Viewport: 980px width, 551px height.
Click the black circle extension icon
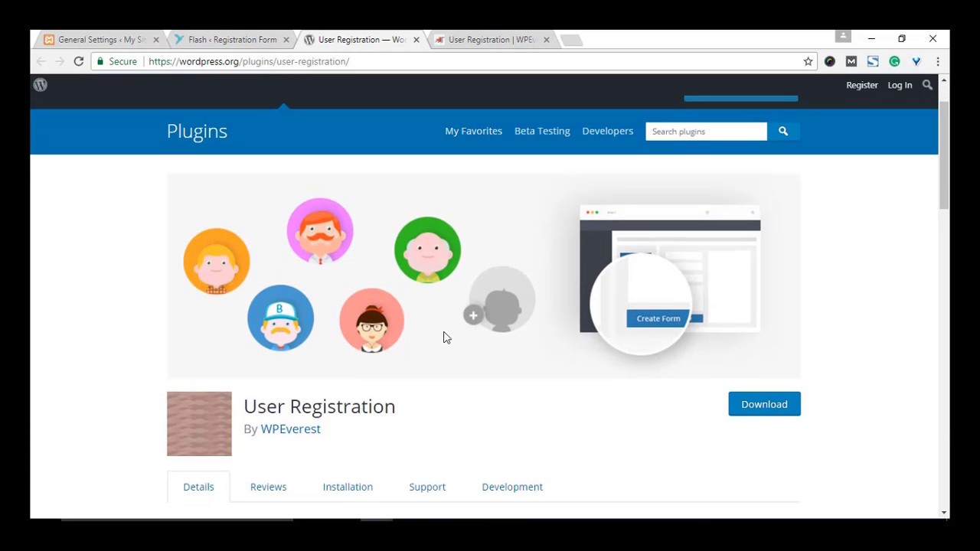[x=830, y=61]
